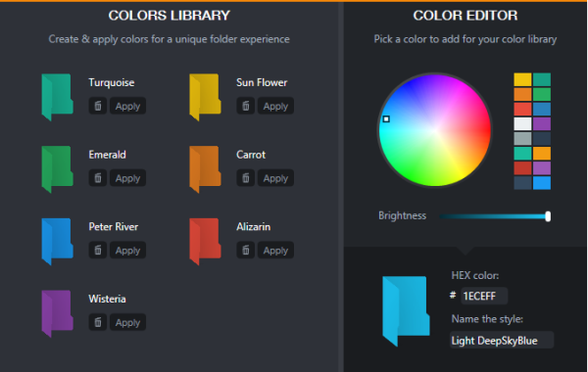
Task: Click the Alizarin folder icon
Action: pyautogui.click(x=205, y=241)
